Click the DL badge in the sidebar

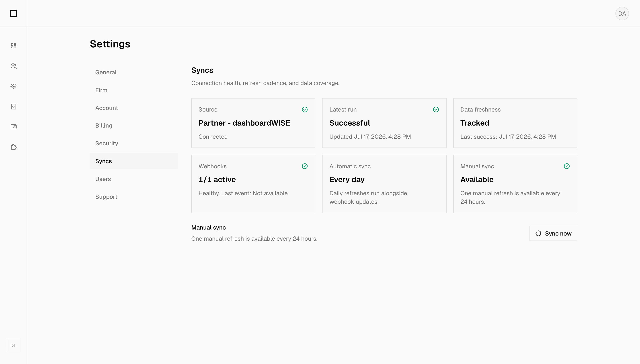click(14, 345)
